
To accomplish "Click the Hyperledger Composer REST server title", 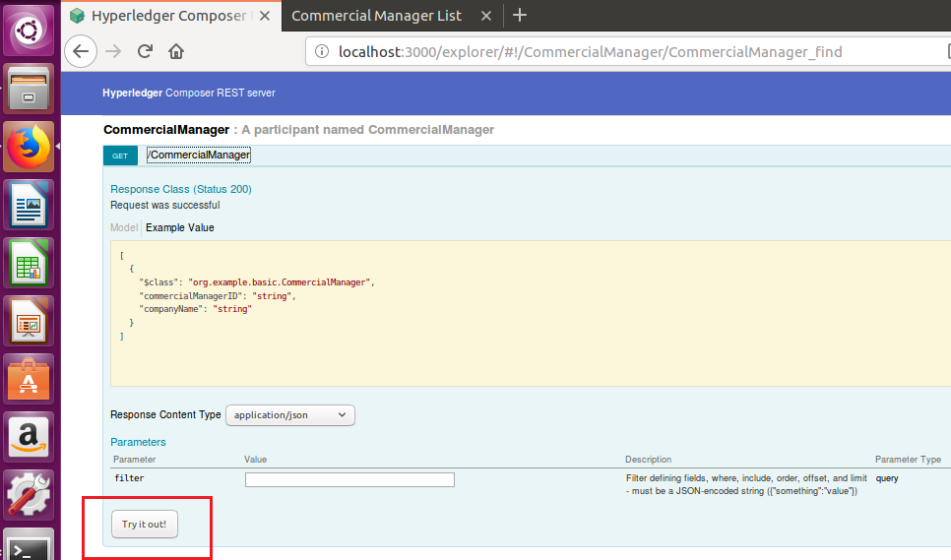I will coord(189,93).
